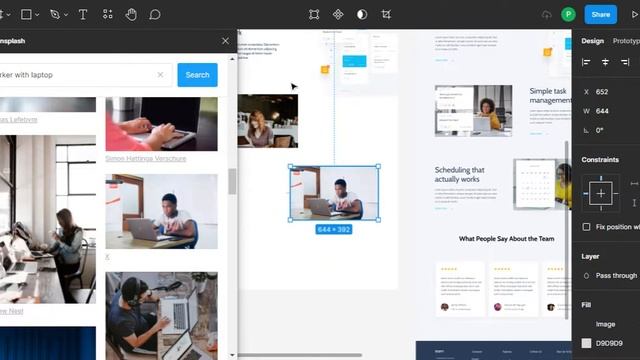Click Unsplash panel scroll down arrow

232,355
